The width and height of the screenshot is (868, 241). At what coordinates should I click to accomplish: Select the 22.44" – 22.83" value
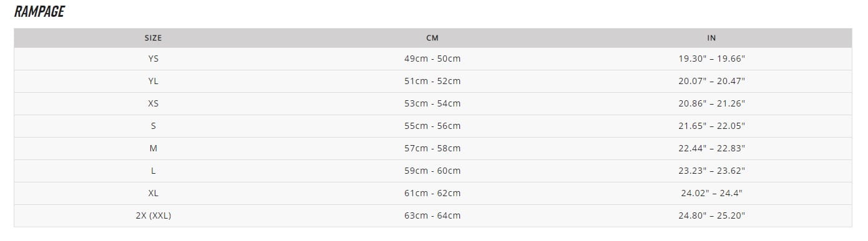[x=711, y=148]
